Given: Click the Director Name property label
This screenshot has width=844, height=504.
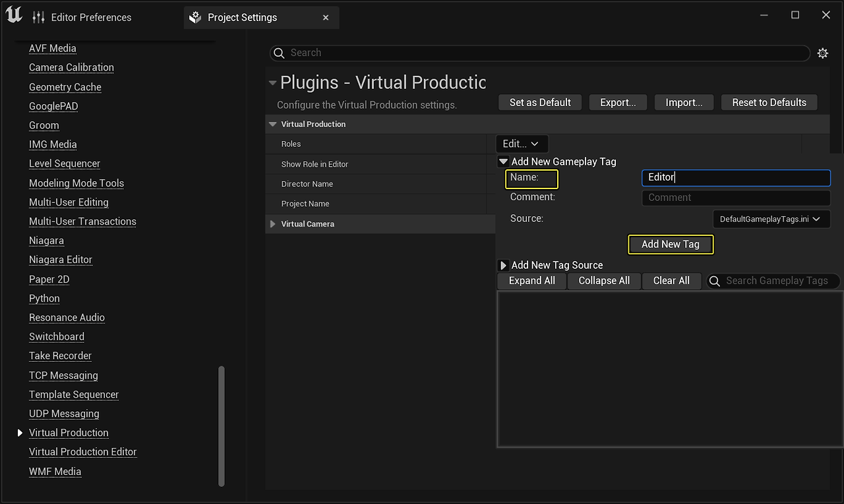Looking at the screenshot, I should pos(307,184).
